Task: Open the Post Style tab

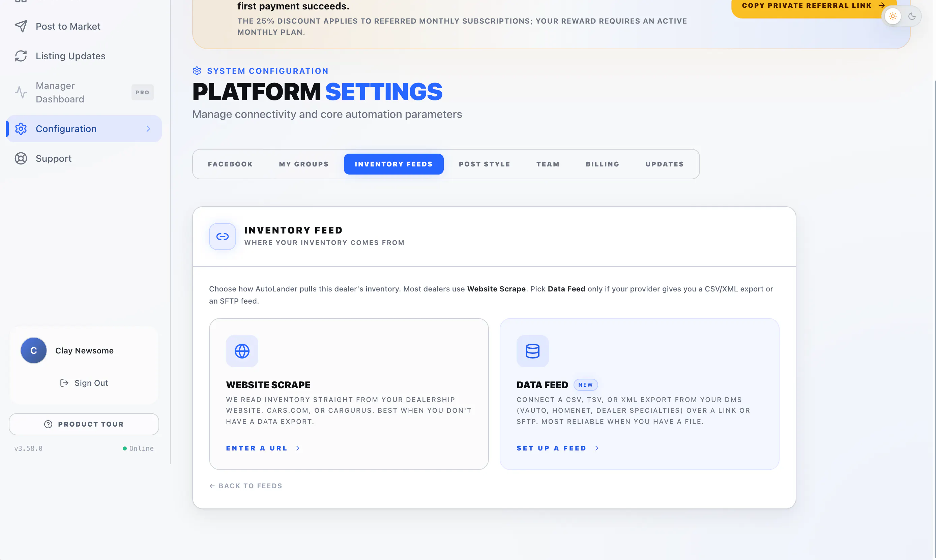Action: click(485, 164)
